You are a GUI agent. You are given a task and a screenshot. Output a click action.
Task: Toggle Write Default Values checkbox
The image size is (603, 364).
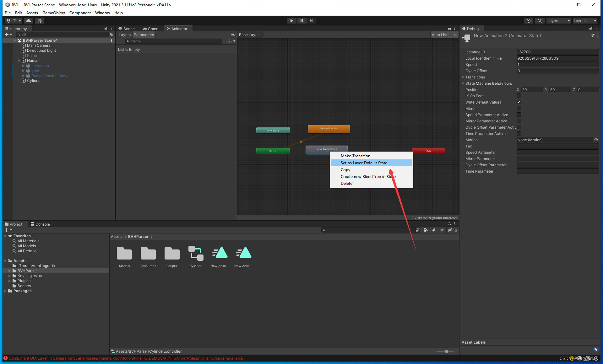click(519, 102)
